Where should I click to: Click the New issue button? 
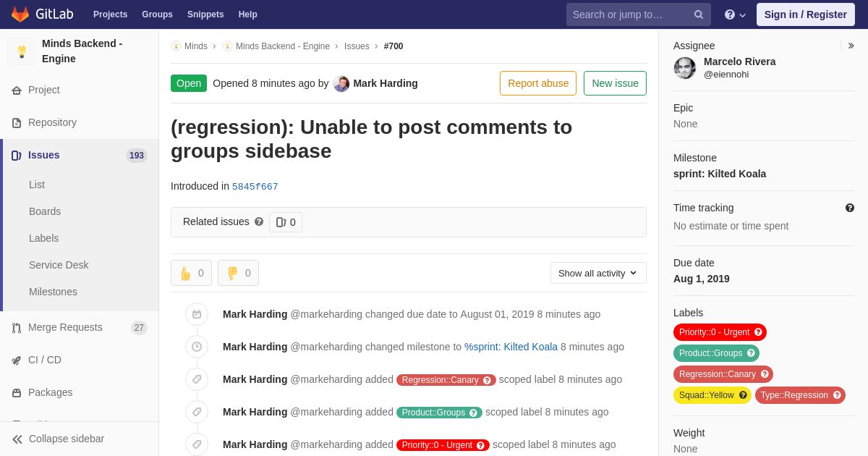615,83
